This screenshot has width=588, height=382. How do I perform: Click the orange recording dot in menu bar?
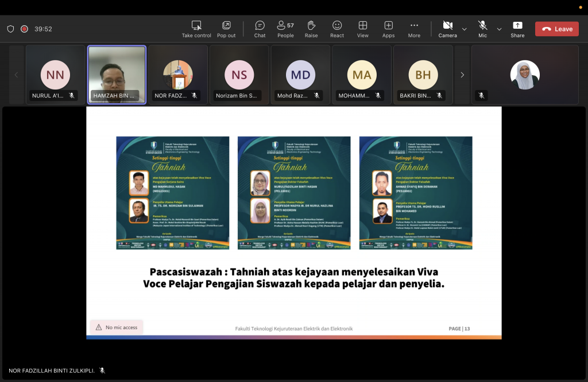pos(581,7)
